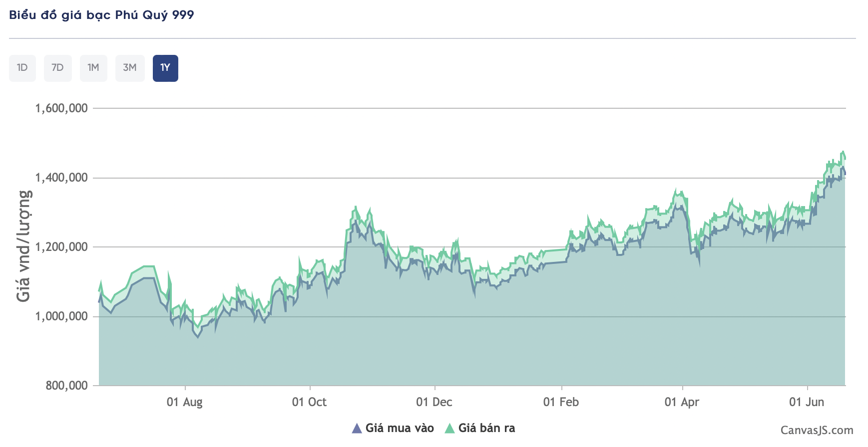868x447 pixels.
Task: Click the 1,600,000 y-axis label
Action: (x=61, y=108)
